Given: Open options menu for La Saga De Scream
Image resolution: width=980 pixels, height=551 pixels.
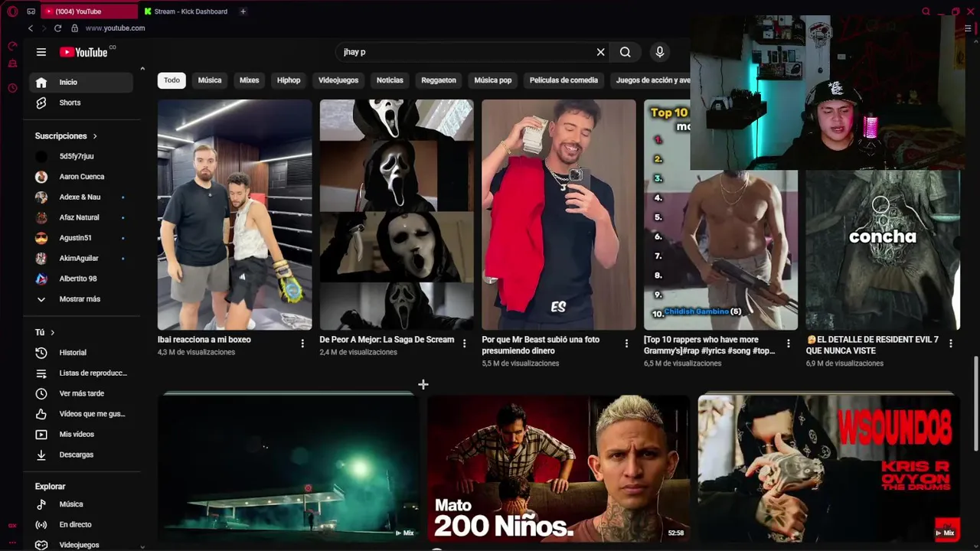Looking at the screenshot, I should (464, 344).
